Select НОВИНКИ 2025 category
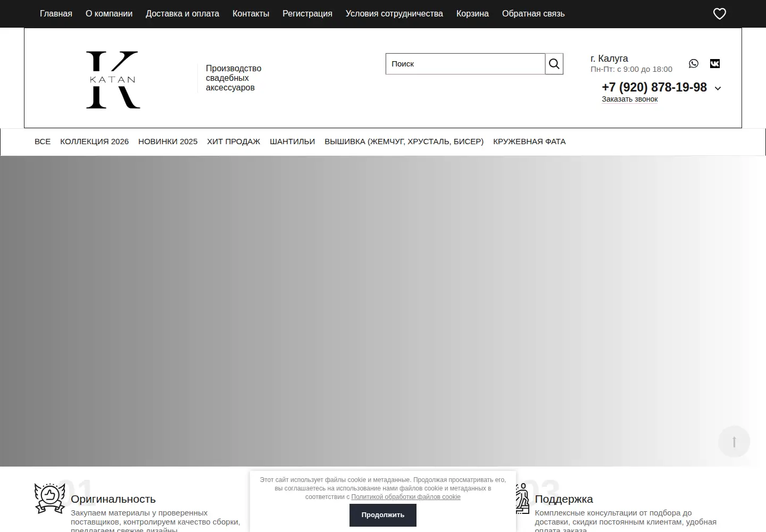Image resolution: width=766 pixels, height=532 pixels. click(x=168, y=142)
